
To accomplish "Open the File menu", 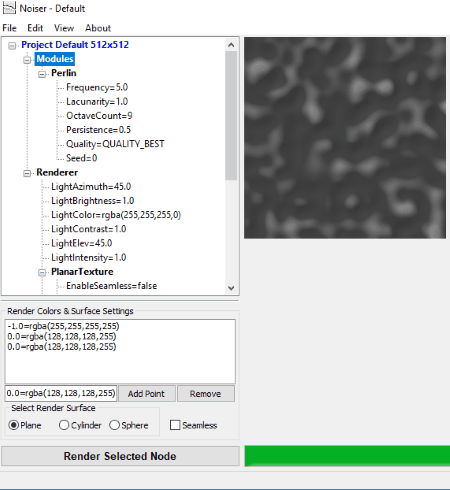I will (9, 28).
